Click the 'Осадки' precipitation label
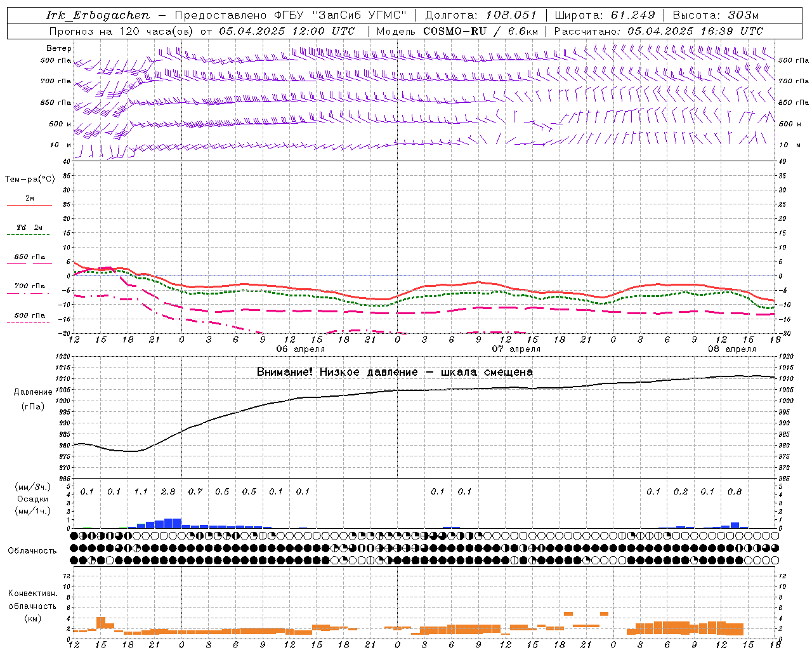The height and width of the screenshot is (650, 812). pos(33,499)
